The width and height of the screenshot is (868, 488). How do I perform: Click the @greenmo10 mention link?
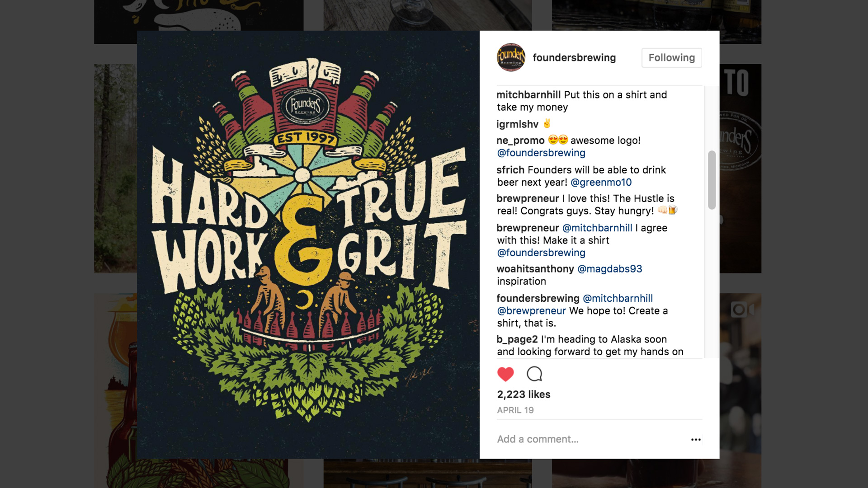[601, 183]
